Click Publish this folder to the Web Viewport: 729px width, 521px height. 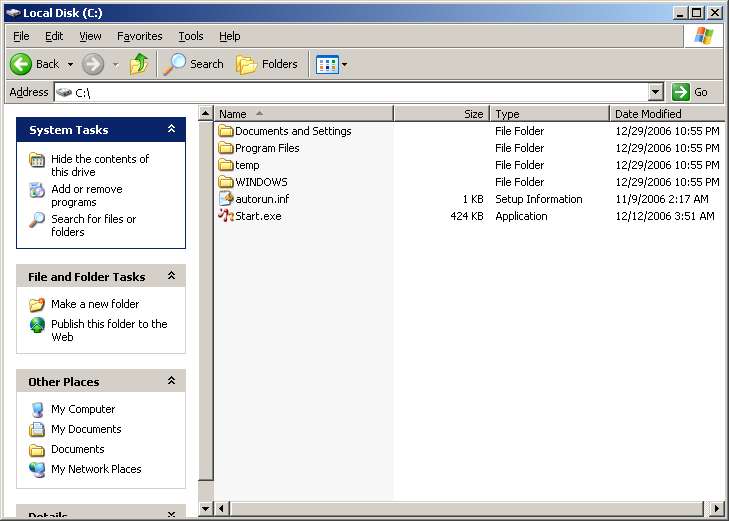[109, 330]
